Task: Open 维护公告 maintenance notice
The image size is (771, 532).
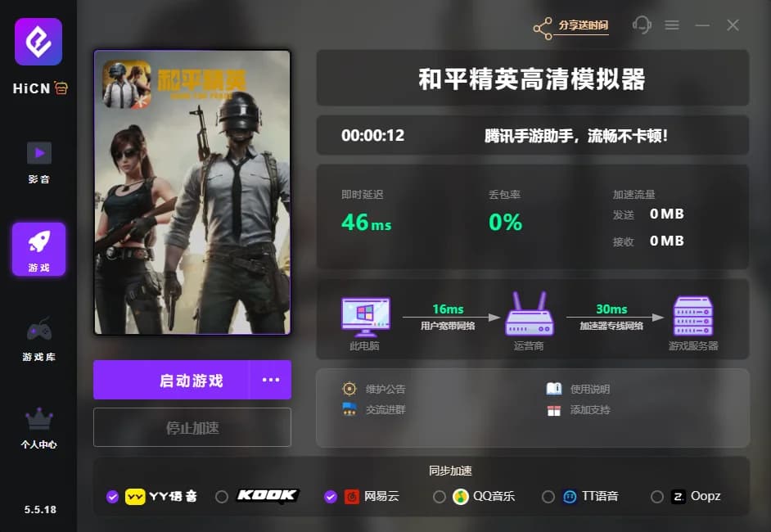Action: tap(385, 390)
